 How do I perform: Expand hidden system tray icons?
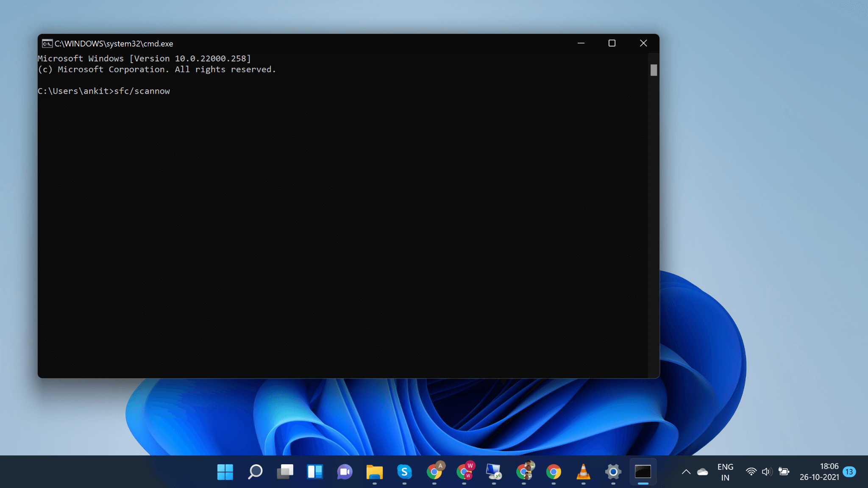coord(687,471)
